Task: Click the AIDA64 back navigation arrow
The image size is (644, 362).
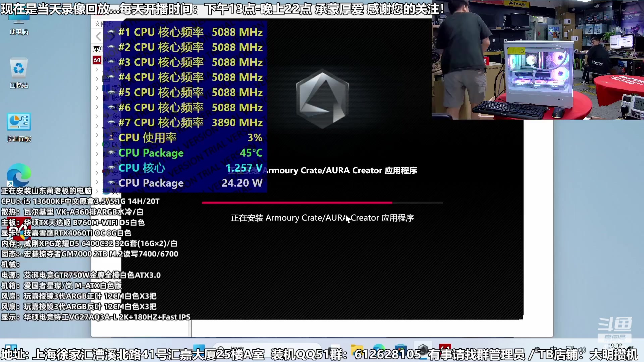Action: (98, 36)
